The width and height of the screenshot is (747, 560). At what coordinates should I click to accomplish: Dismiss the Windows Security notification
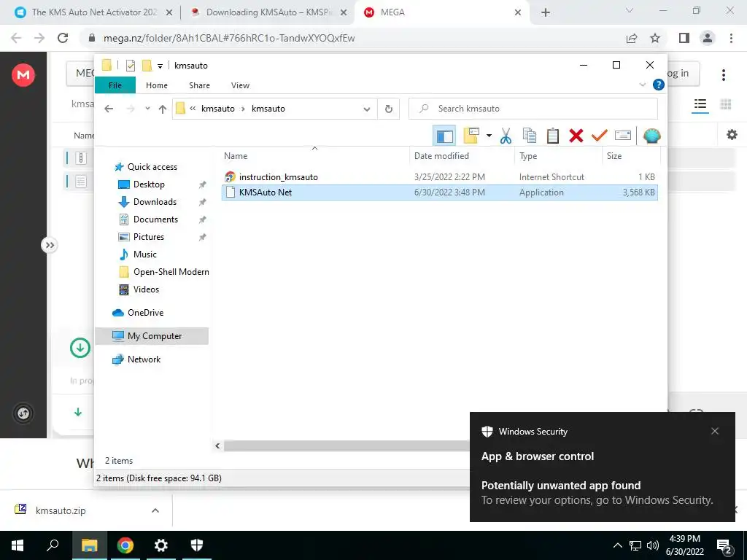[x=715, y=431]
